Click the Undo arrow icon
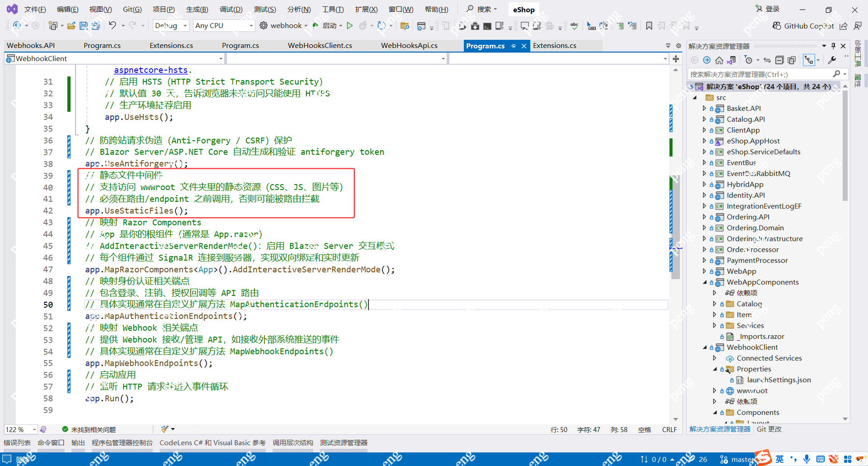The height and width of the screenshot is (466, 868). 113,25
